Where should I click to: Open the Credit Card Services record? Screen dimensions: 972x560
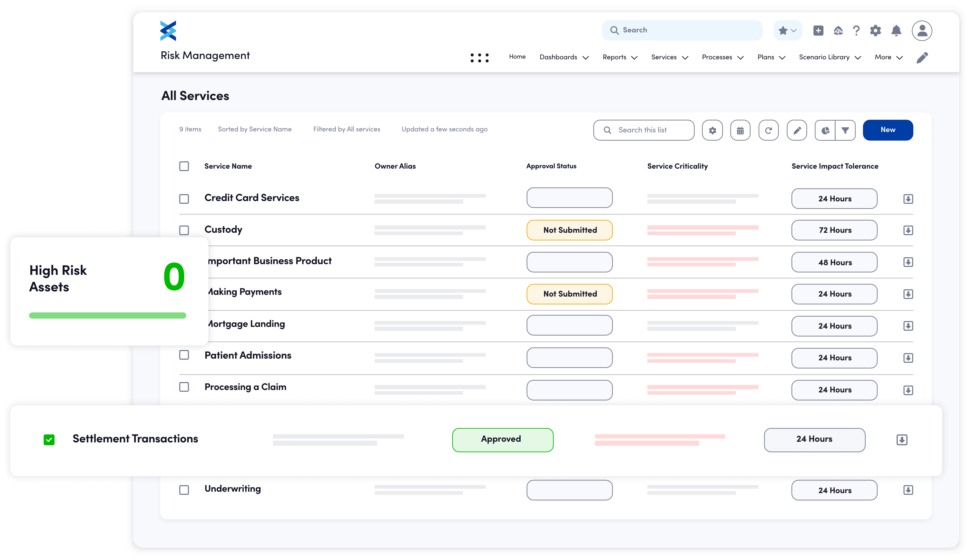pos(252,198)
